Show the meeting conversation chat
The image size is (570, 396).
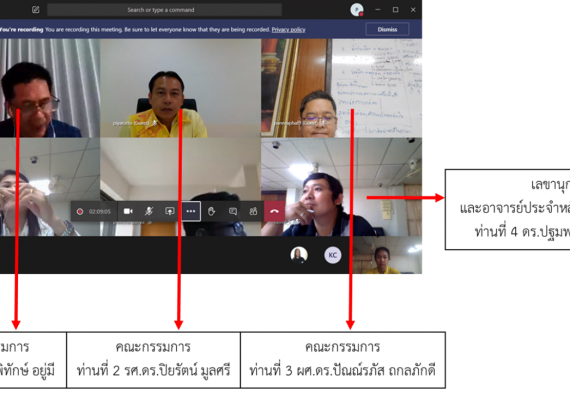tap(233, 211)
